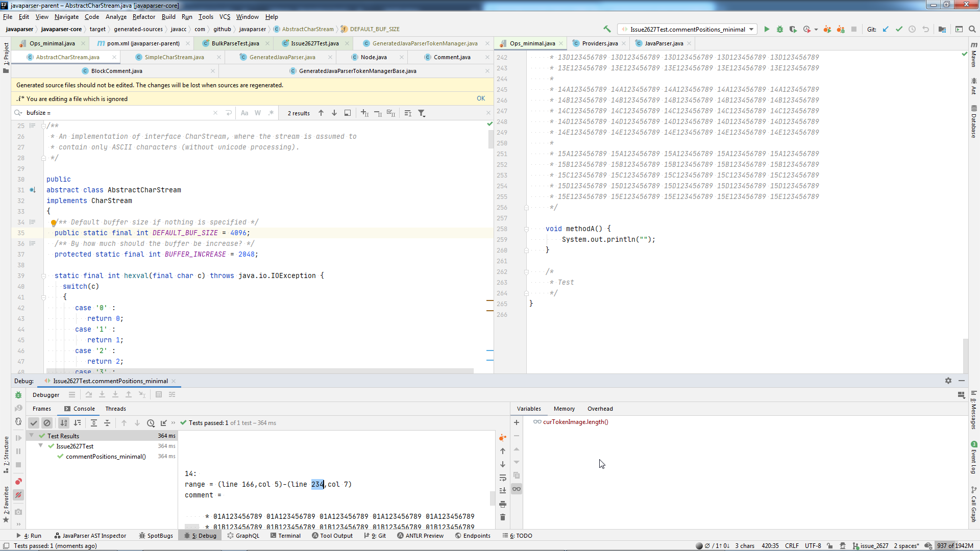Toggle whole-words matching in the search bar
980x551 pixels.
click(x=258, y=113)
